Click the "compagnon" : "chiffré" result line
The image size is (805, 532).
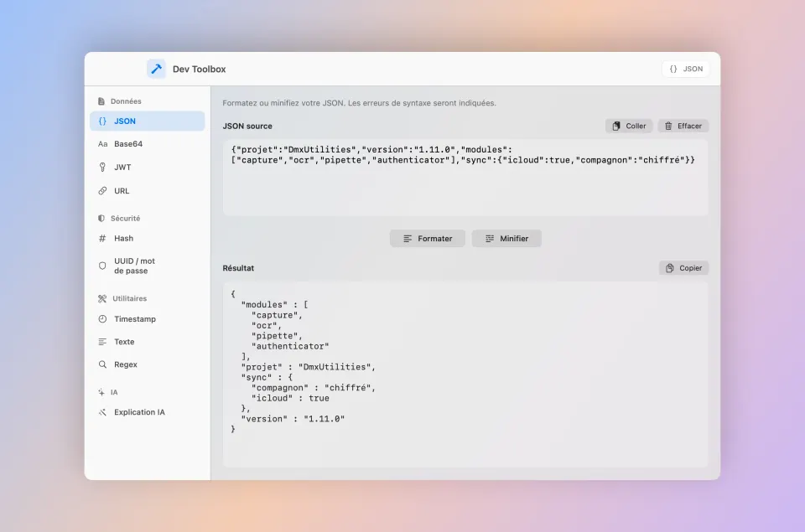pyautogui.click(x=313, y=388)
